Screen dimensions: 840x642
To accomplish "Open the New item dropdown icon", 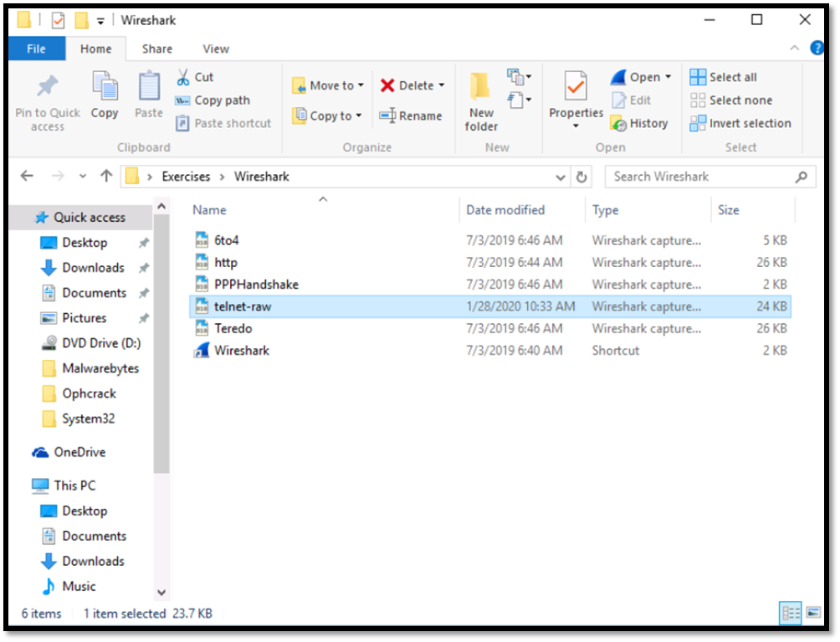I will tap(519, 77).
